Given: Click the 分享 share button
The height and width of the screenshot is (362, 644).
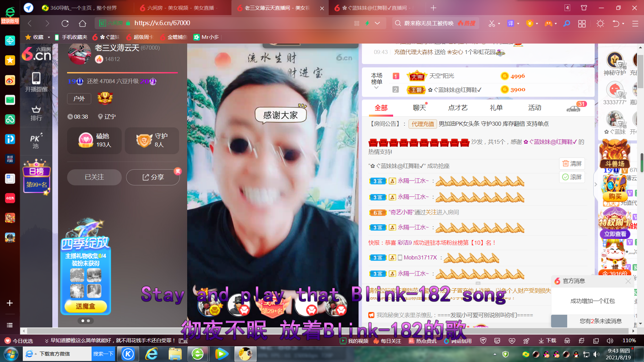Looking at the screenshot, I should (153, 177).
